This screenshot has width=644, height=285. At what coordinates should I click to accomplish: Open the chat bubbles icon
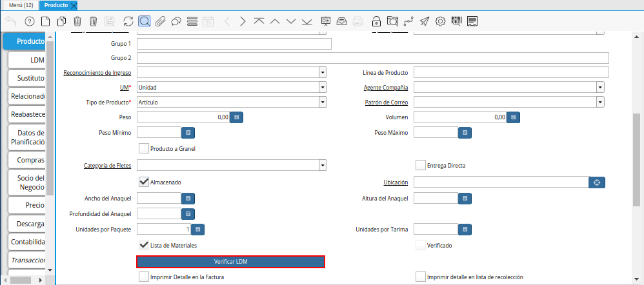(x=176, y=21)
